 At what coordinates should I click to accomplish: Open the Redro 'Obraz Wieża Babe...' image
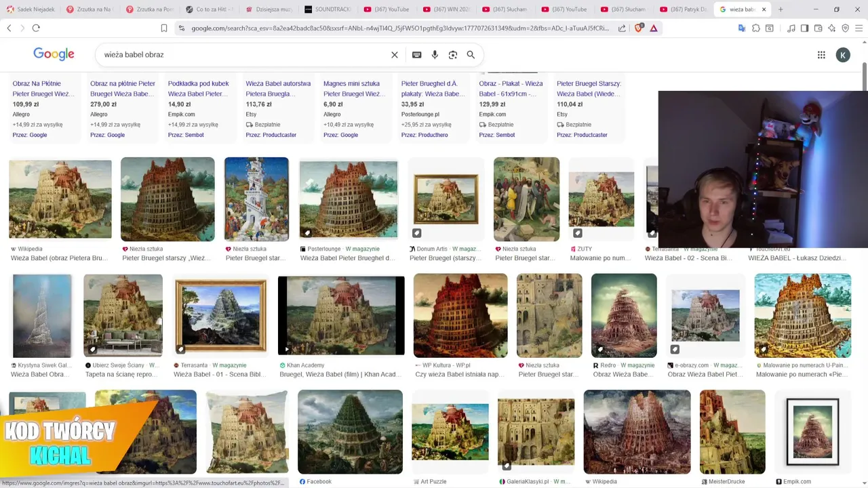(624, 315)
